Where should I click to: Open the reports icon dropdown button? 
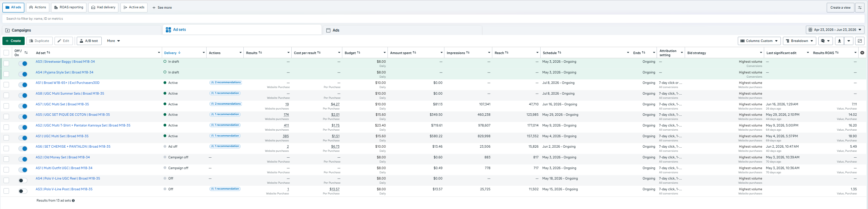(826, 41)
